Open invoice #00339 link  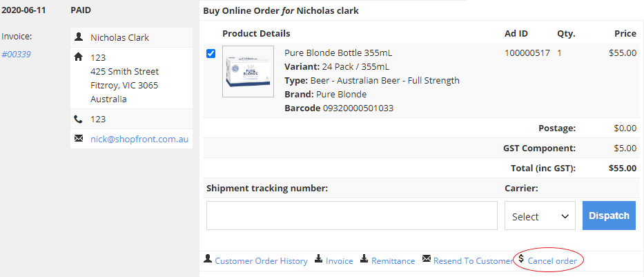pos(16,55)
